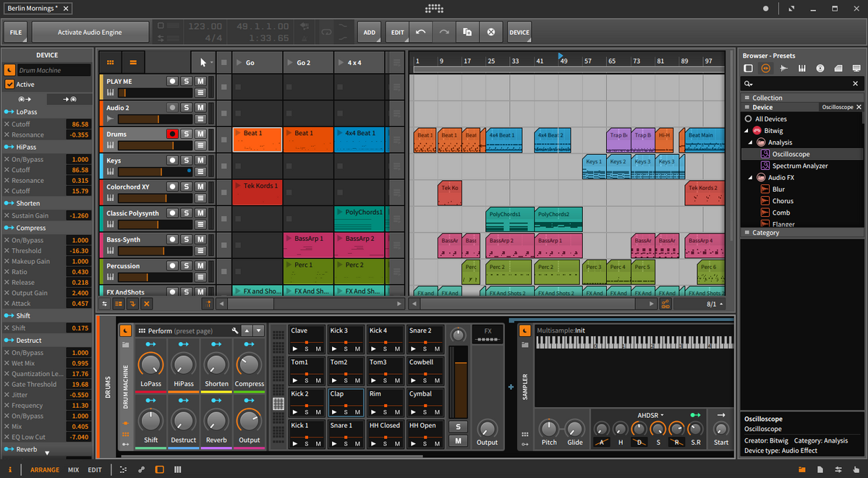
Task: Open the EDIT menu in toolbar
Action: pyautogui.click(x=398, y=32)
